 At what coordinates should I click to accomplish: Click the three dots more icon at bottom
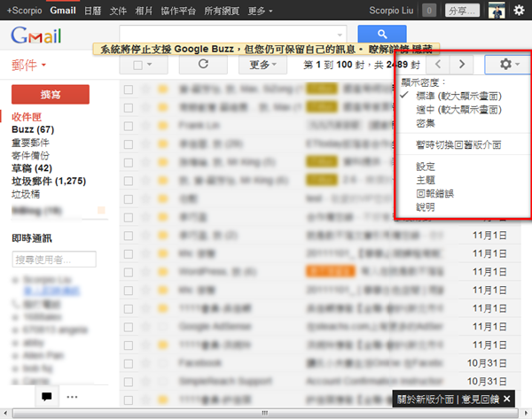[x=72, y=397]
